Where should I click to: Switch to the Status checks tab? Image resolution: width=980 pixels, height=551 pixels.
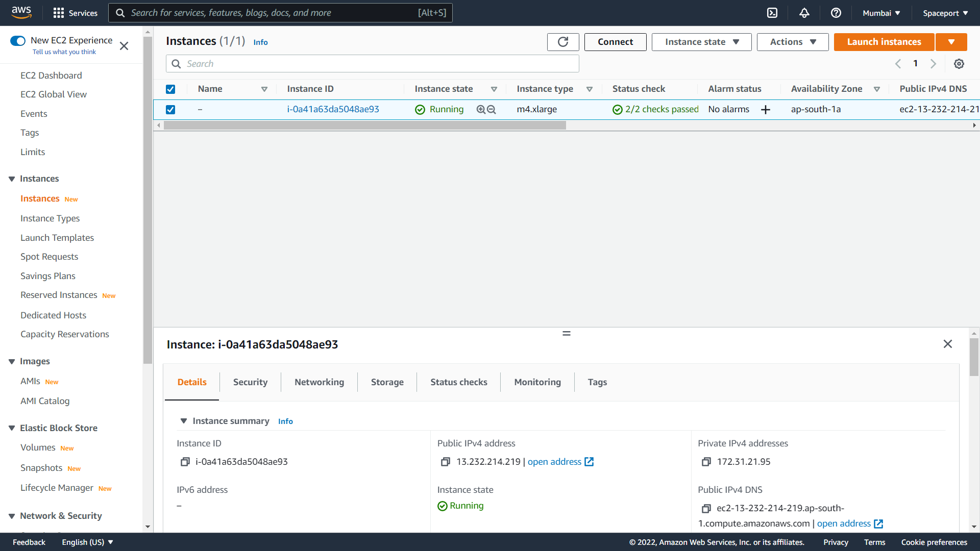(458, 382)
